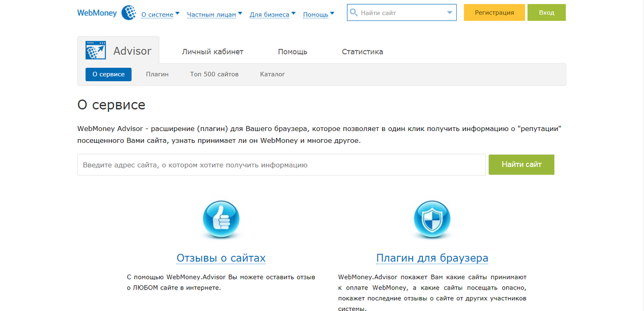Click the yellow 'Регистрация' button
This screenshot has width=644, height=311.
click(494, 12)
